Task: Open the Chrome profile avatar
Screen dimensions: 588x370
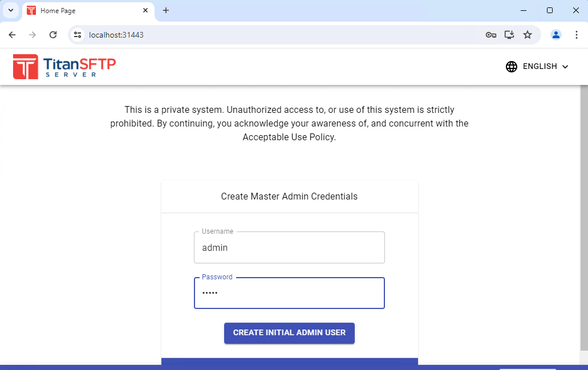Action: pyautogui.click(x=555, y=35)
